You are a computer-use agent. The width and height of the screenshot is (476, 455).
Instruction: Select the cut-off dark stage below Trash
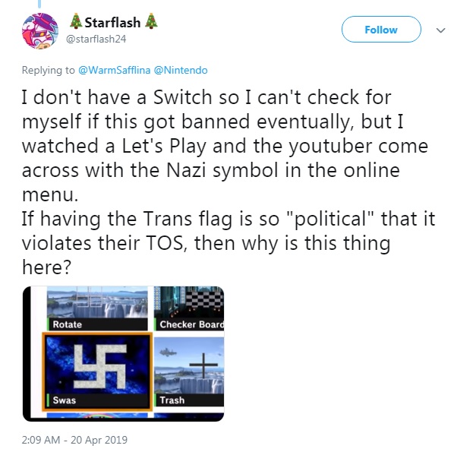coord(189,416)
